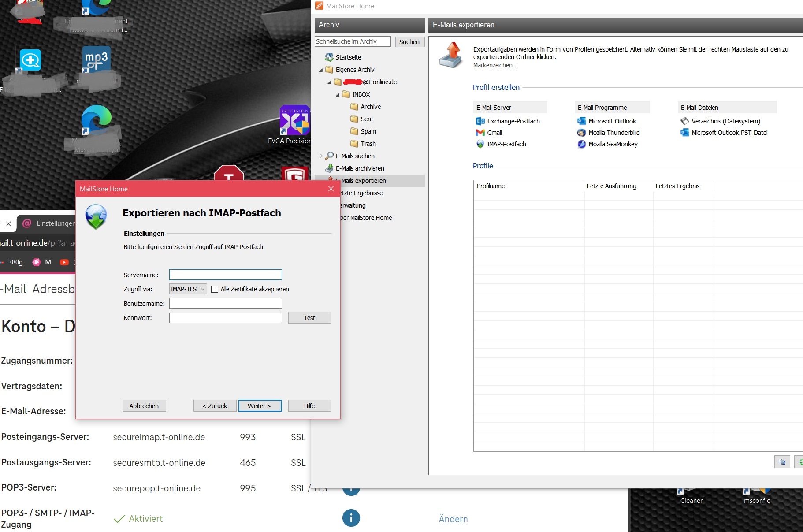Click the 'Aktiviert' status text

pyautogui.click(x=146, y=519)
